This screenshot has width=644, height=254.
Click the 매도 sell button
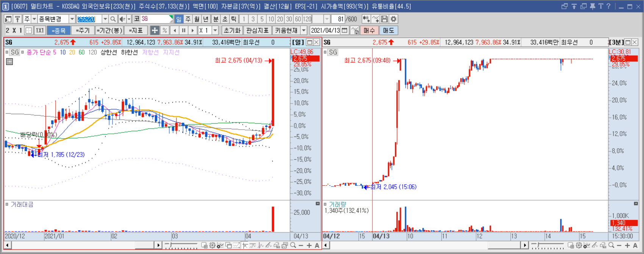tap(389, 30)
